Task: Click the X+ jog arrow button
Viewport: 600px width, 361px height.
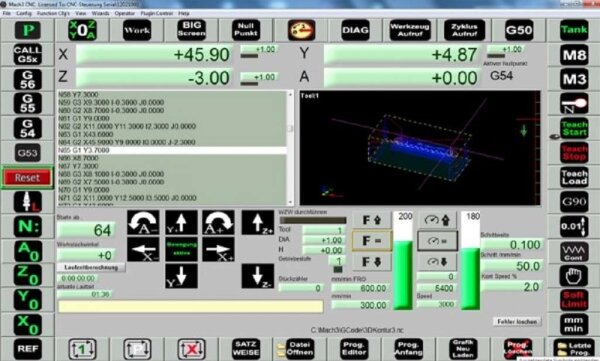Action: point(218,250)
